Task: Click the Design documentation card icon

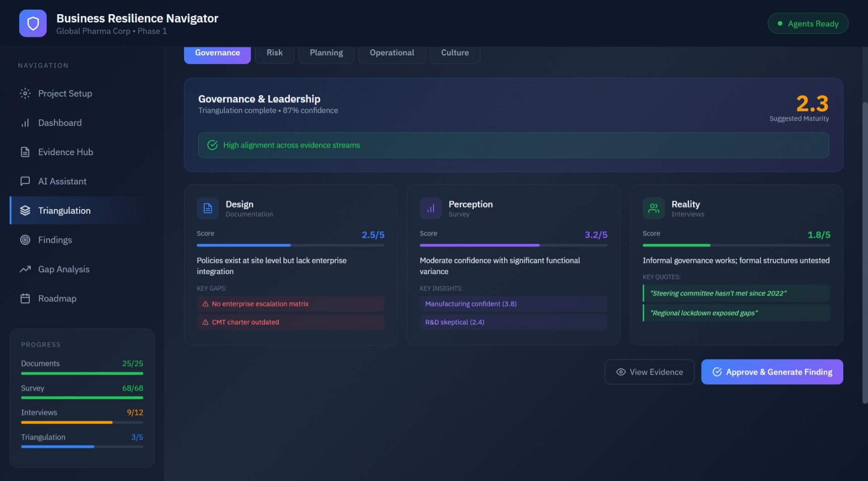Action: (x=207, y=208)
